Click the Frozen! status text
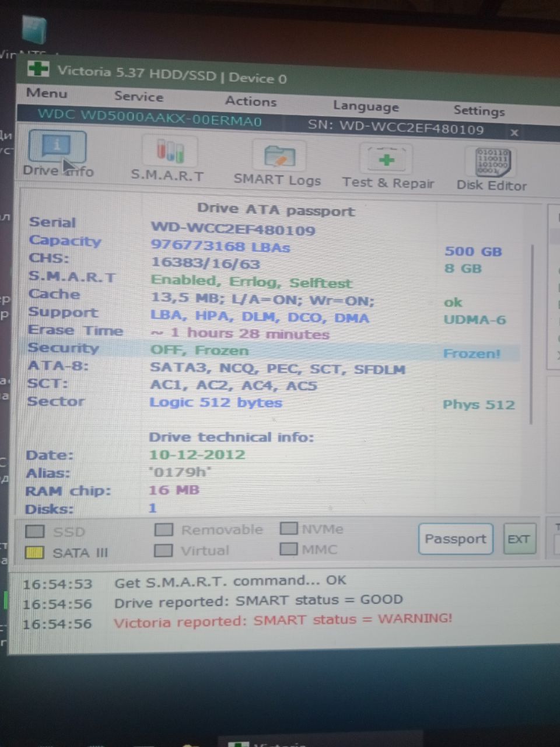The image size is (560, 747). point(472,354)
